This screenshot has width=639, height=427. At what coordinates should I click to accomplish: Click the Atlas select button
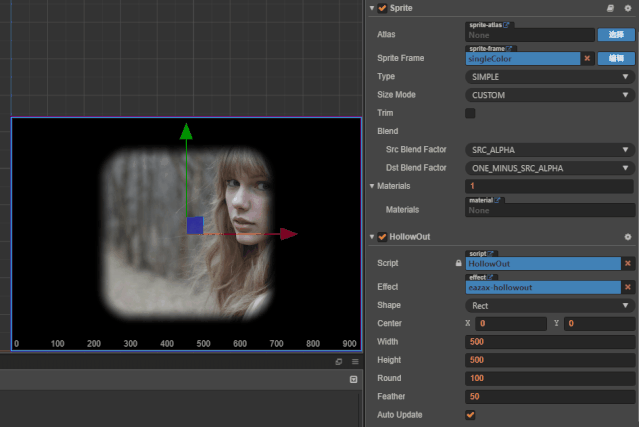point(616,34)
